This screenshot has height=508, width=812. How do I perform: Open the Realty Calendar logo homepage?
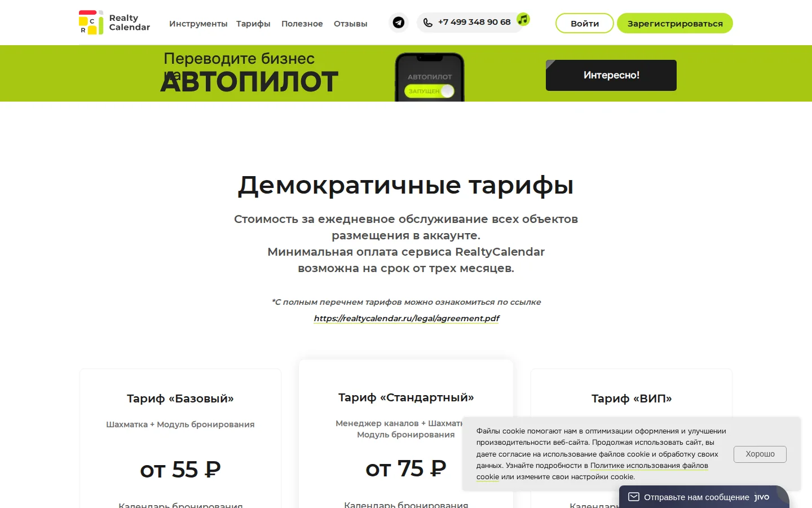point(114,23)
